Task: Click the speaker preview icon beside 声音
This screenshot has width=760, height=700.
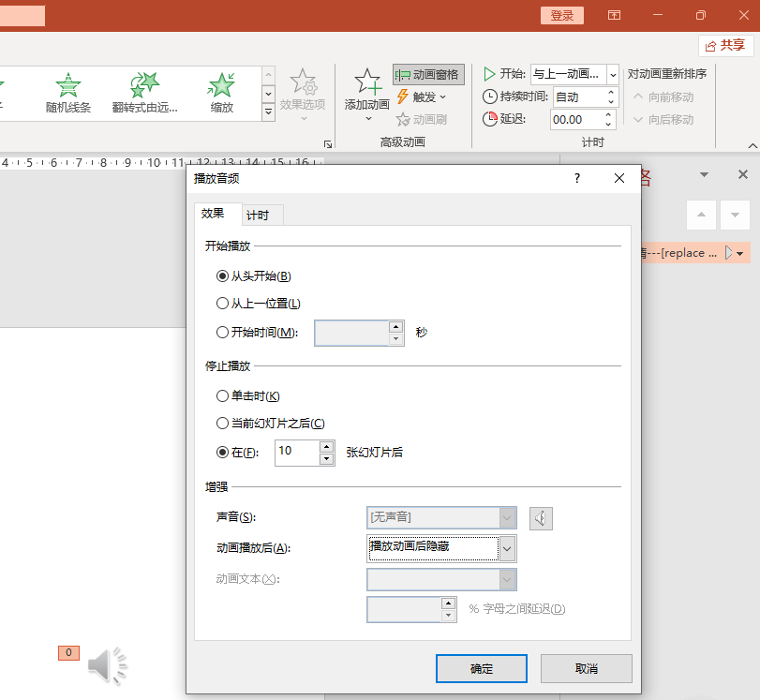Action: pos(542,517)
